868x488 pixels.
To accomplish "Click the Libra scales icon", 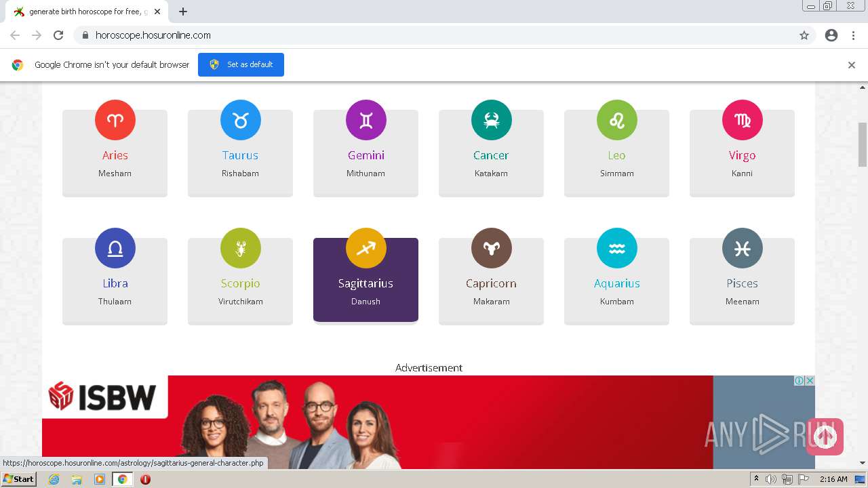I will pyautogui.click(x=115, y=248).
